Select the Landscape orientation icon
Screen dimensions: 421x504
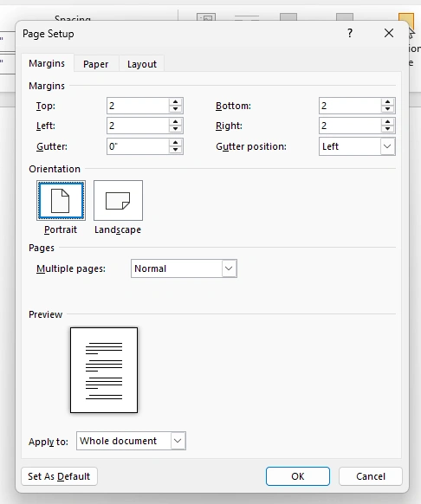[x=118, y=201]
